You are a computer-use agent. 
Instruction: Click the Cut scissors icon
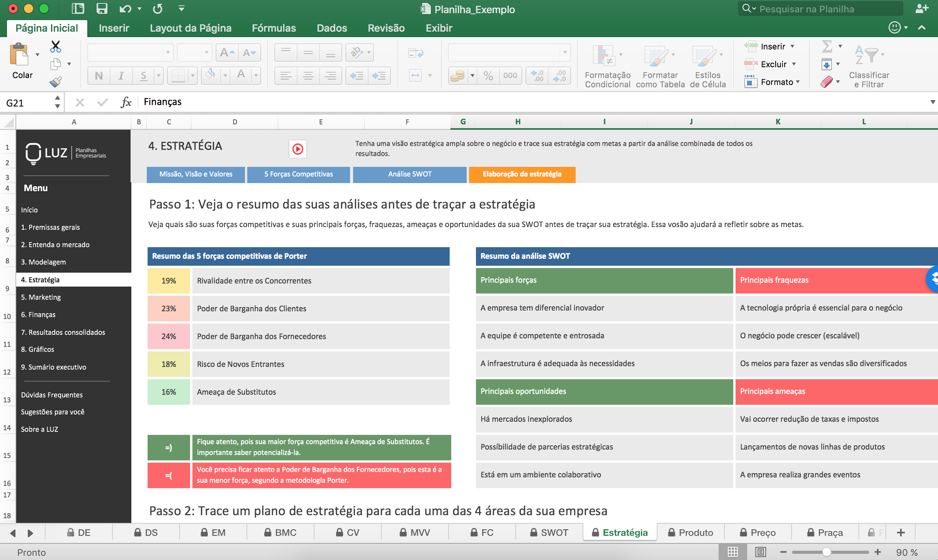click(x=56, y=47)
